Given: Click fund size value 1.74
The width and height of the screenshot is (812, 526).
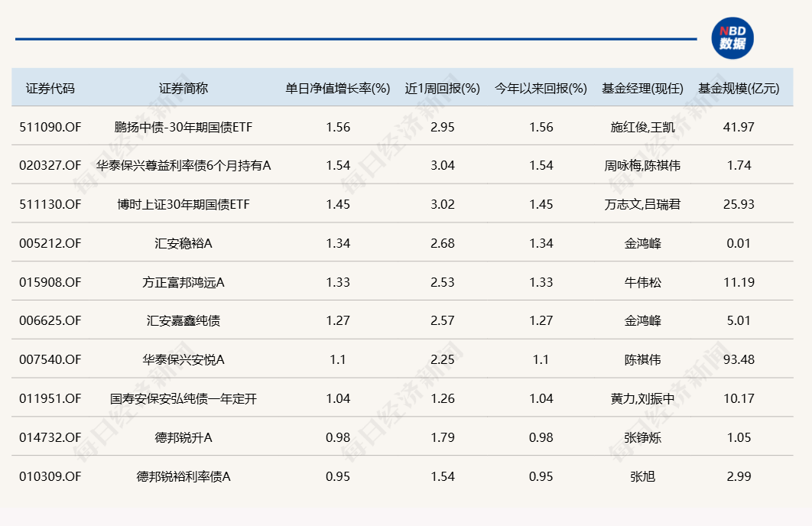Looking at the screenshot, I should [x=739, y=165].
